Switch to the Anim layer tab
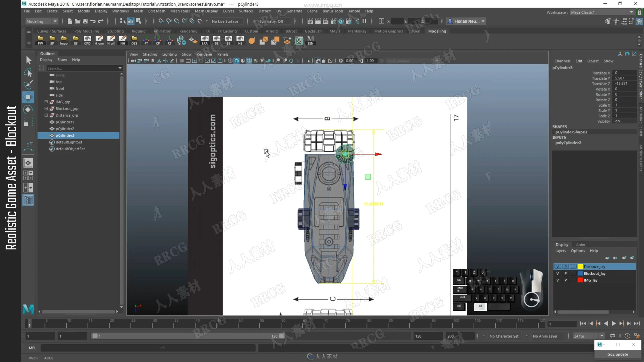 pos(580,245)
